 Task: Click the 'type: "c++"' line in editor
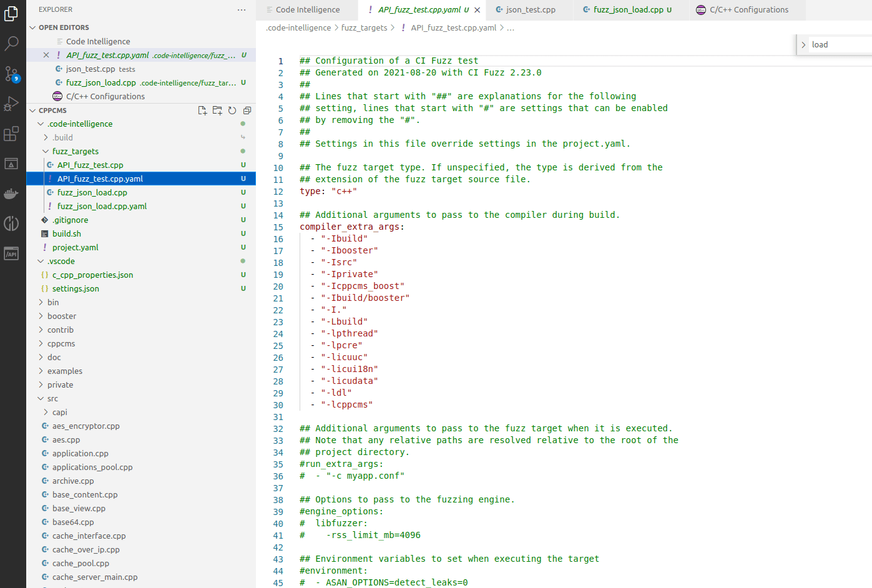328,192
